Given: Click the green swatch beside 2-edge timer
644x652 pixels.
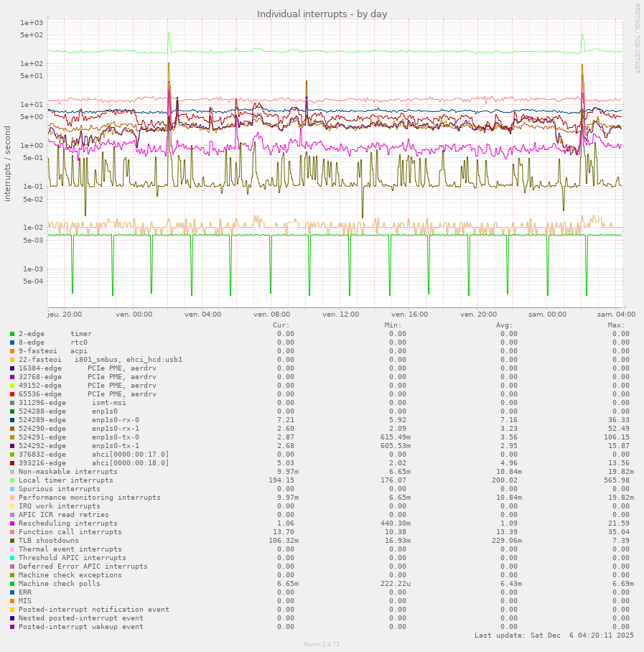Looking at the screenshot, I should point(12,334).
